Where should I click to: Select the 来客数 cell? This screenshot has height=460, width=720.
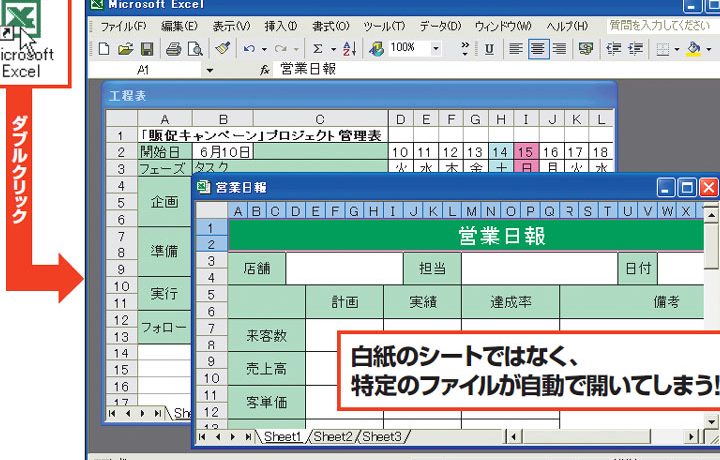(267, 335)
